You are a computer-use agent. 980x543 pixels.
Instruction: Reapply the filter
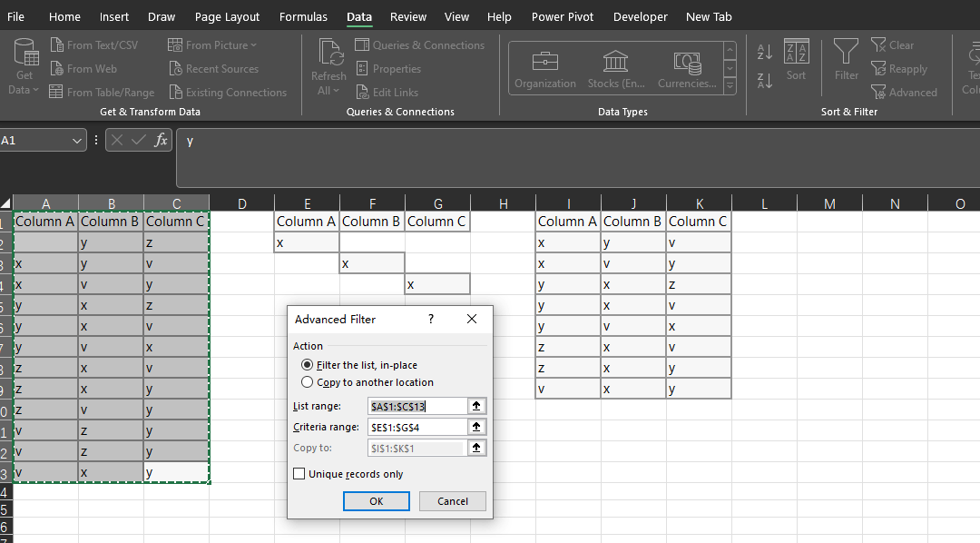pos(899,69)
